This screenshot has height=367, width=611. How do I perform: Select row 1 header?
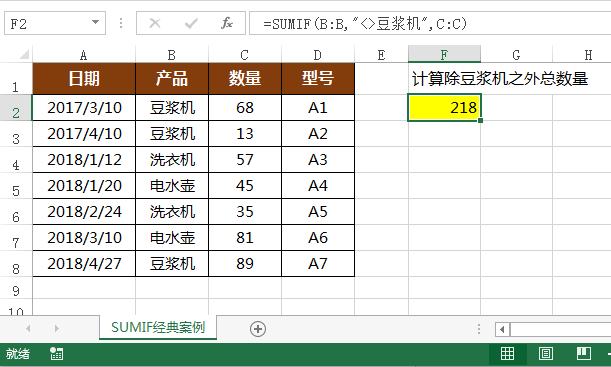[x=16, y=79]
